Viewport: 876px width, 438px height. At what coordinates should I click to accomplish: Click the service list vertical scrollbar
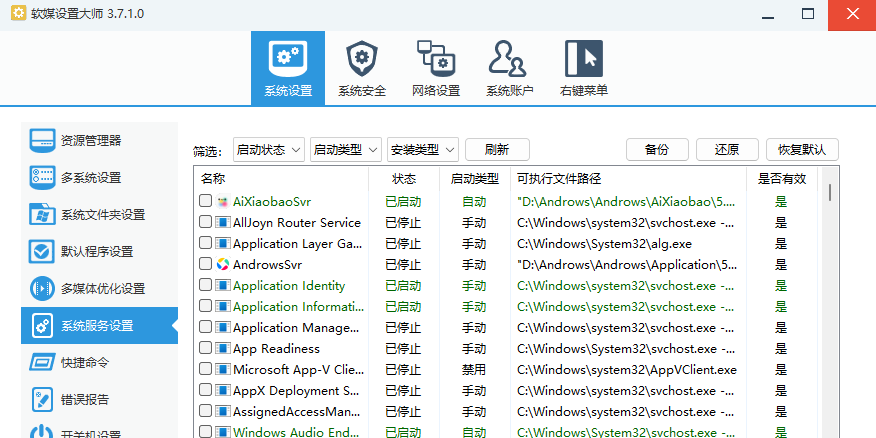(829, 300)
